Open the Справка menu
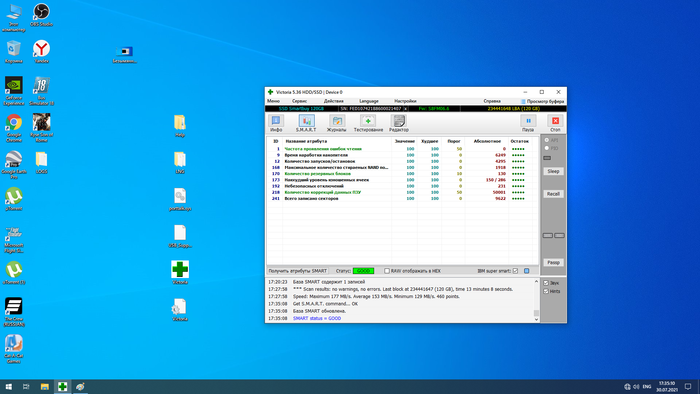The image size is (700, 394). [x=492, y=101]
